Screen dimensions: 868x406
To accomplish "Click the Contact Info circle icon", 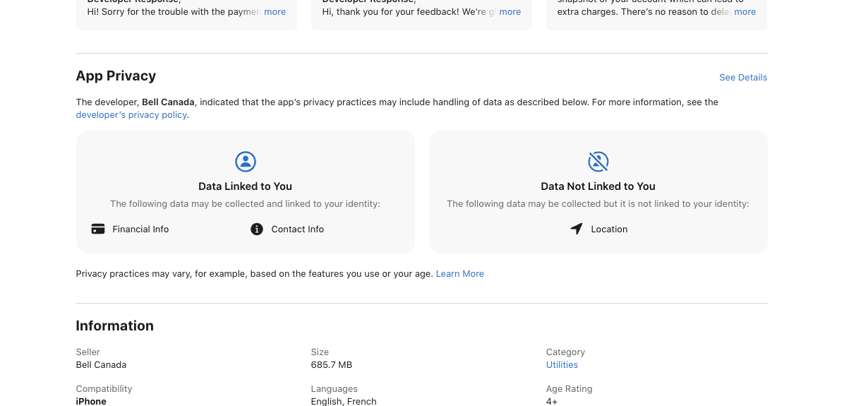I will [x=257, y=229].
